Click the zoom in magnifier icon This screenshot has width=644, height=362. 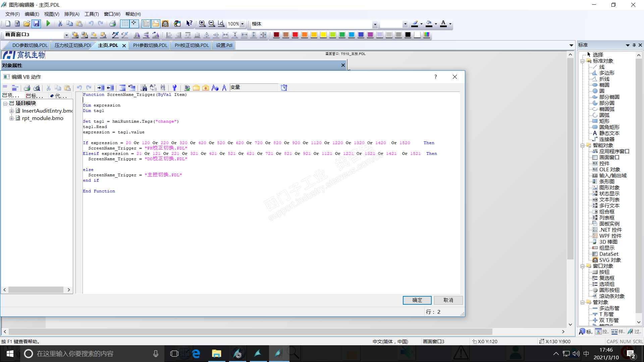202,23
